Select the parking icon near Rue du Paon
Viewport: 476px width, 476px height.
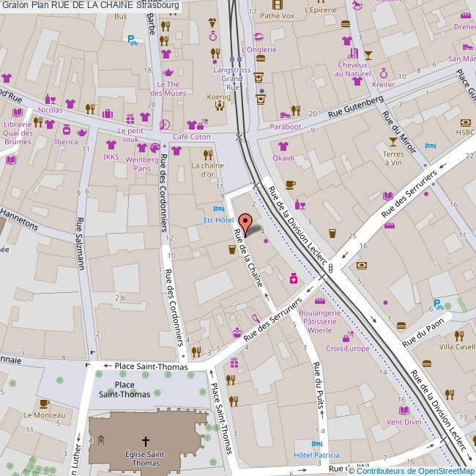click(x=438, y=304)
